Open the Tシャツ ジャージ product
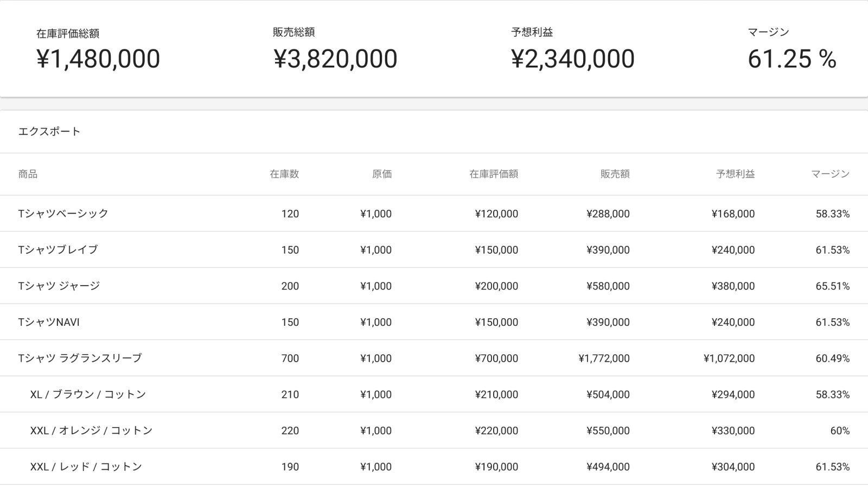 pyautogui.click(x=59, y=286)
